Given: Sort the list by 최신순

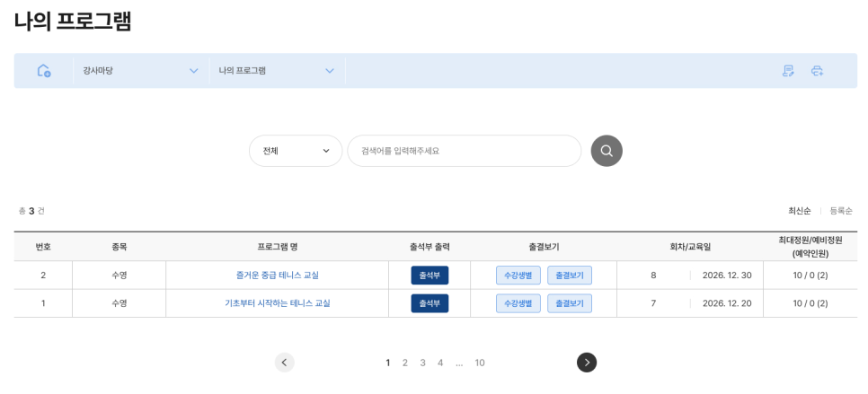Looking at the screenshot, I should click(800, 211).
